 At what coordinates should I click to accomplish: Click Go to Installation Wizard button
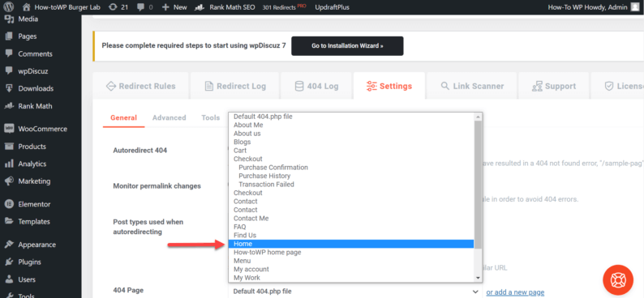[x=347, y=46]
